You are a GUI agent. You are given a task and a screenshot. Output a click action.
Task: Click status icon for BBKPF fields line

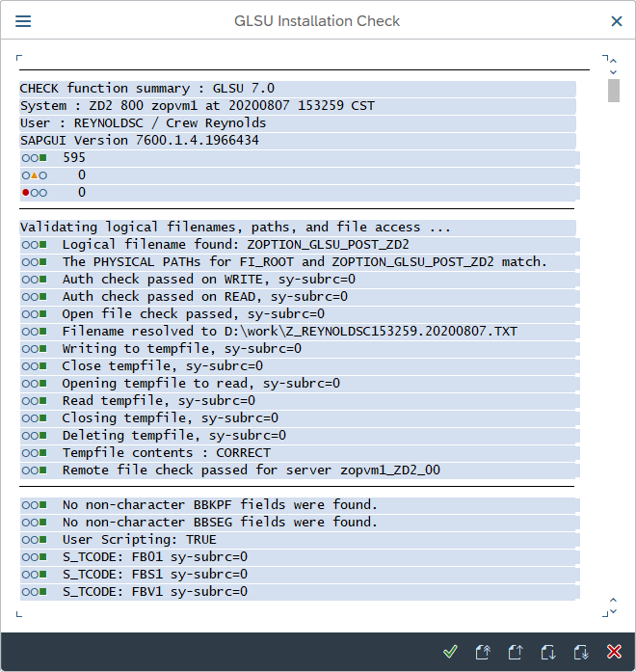[35, 505]
